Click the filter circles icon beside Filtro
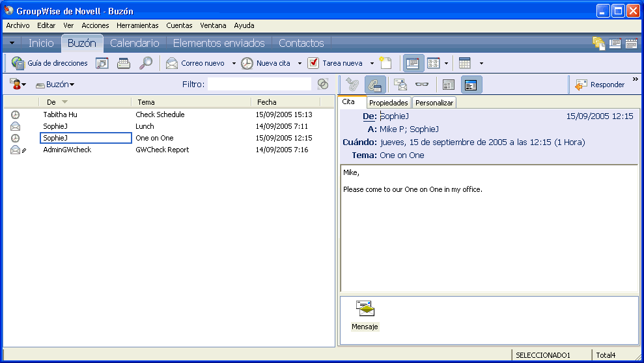The image size is (644, 363). [323, 84]
